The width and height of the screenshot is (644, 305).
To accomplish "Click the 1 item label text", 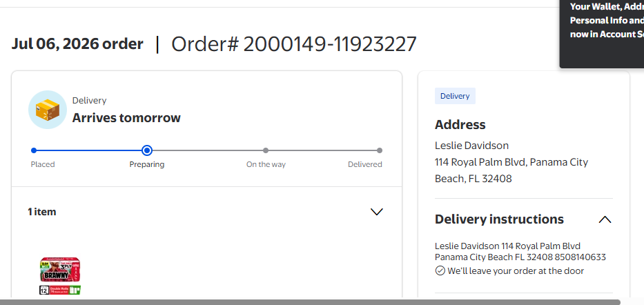I will (x=42, y=212).
